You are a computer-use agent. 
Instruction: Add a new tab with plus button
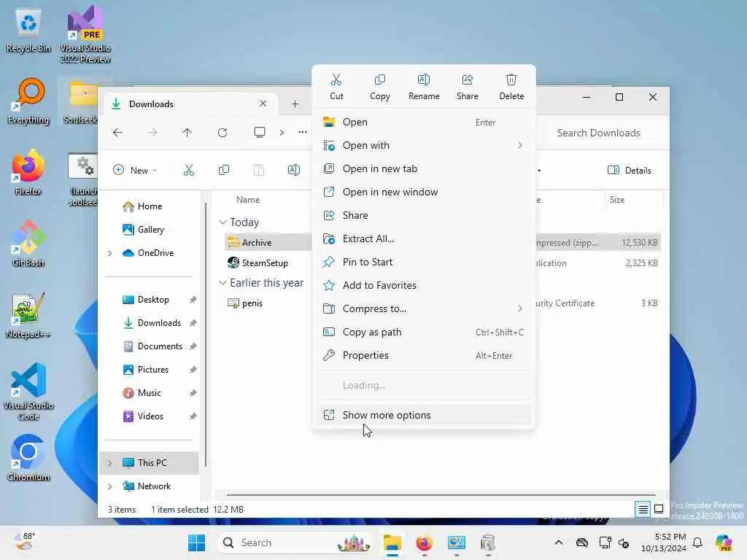(x=295, y=104)
